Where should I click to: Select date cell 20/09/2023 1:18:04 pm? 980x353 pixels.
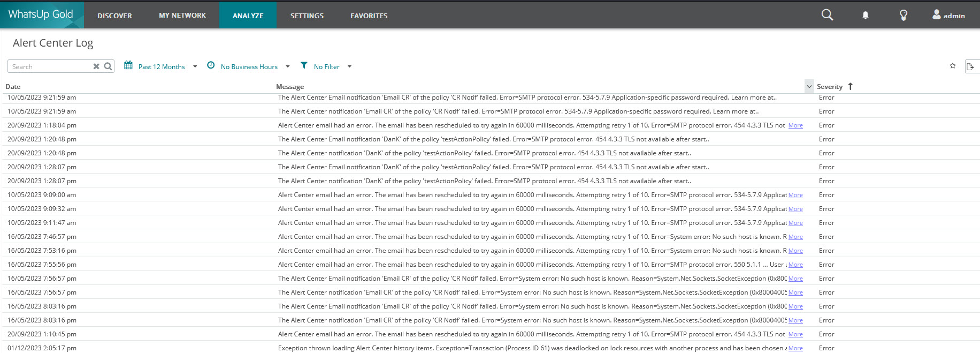click(42, 125)
